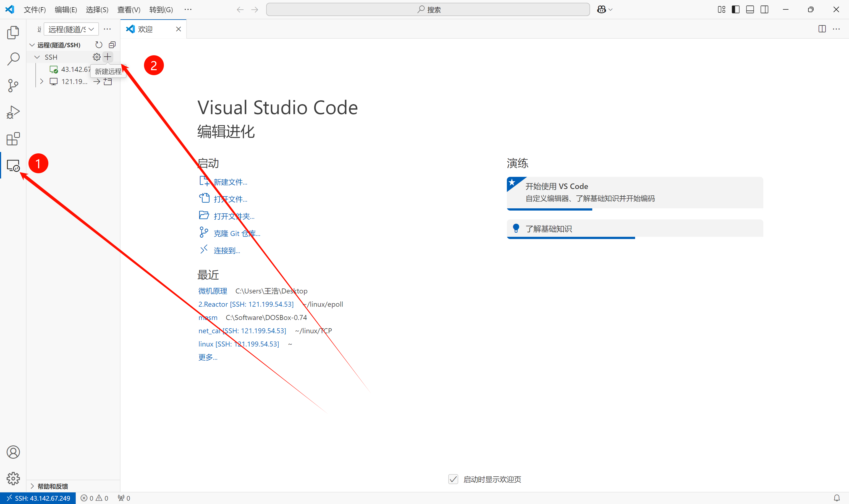849x504 pixels.
Task: Open the Extensions view icon
Action: click(x=13, y=138)
